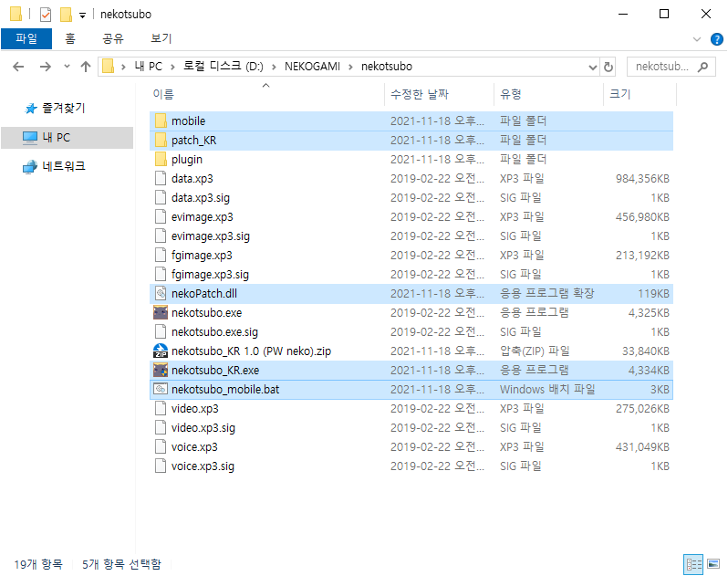Switch to details view layout
This screenshot has width=728, height=576.
[693, 564]
